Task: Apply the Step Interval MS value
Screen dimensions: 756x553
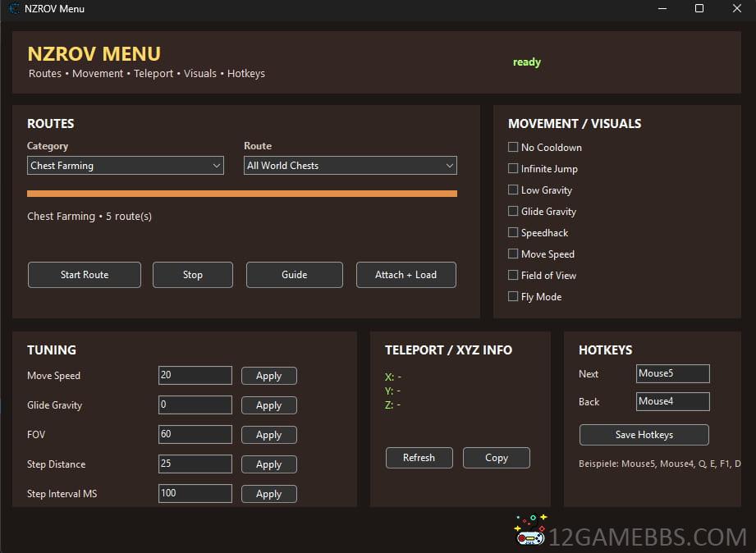Action: pyautogui.click(x=269, y=494)
